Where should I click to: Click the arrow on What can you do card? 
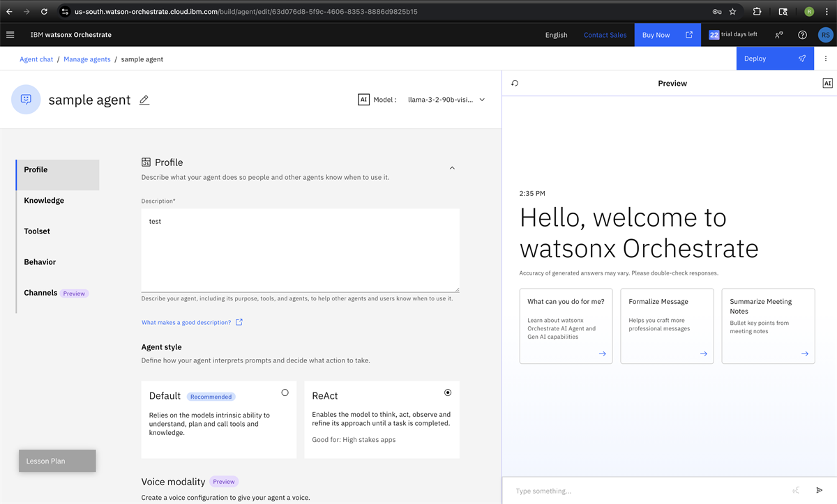602,353
